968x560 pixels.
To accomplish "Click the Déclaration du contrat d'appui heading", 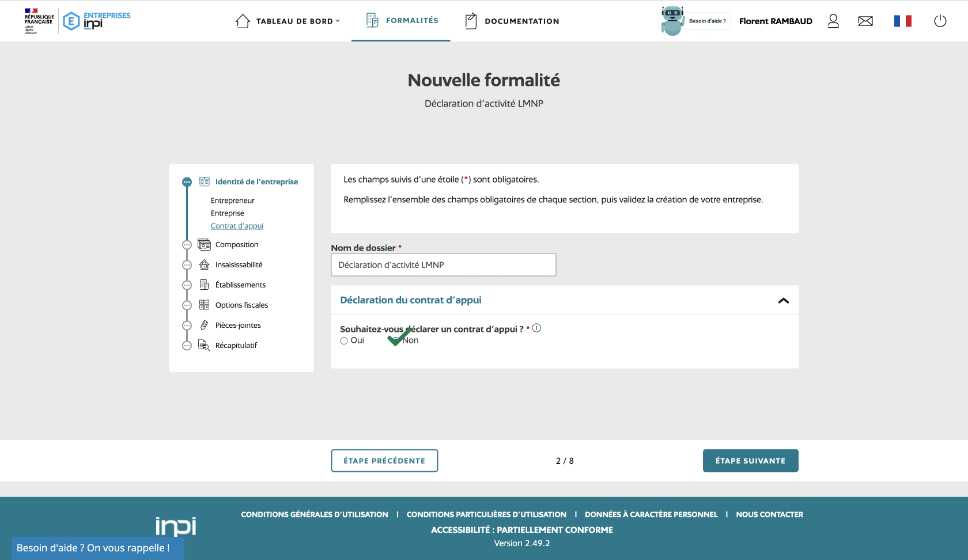I will click(x=411, y=300).
